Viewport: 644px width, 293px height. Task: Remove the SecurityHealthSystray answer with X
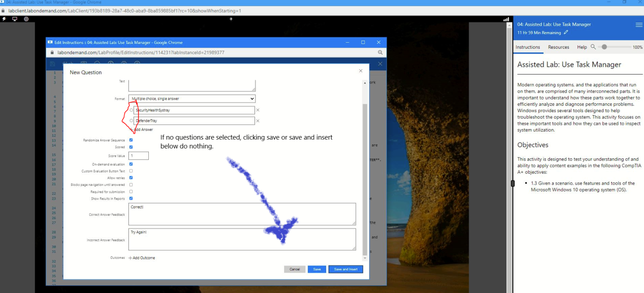[258, 110]
